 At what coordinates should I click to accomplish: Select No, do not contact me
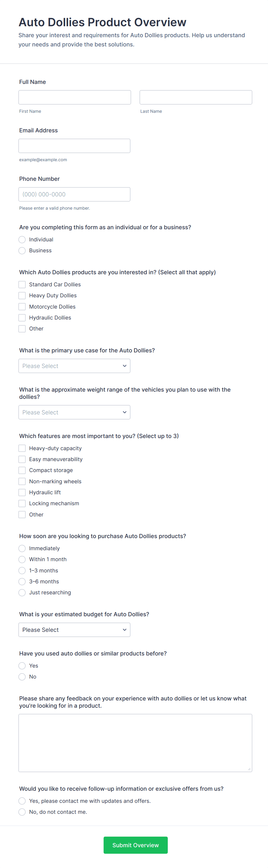[22, 812]
